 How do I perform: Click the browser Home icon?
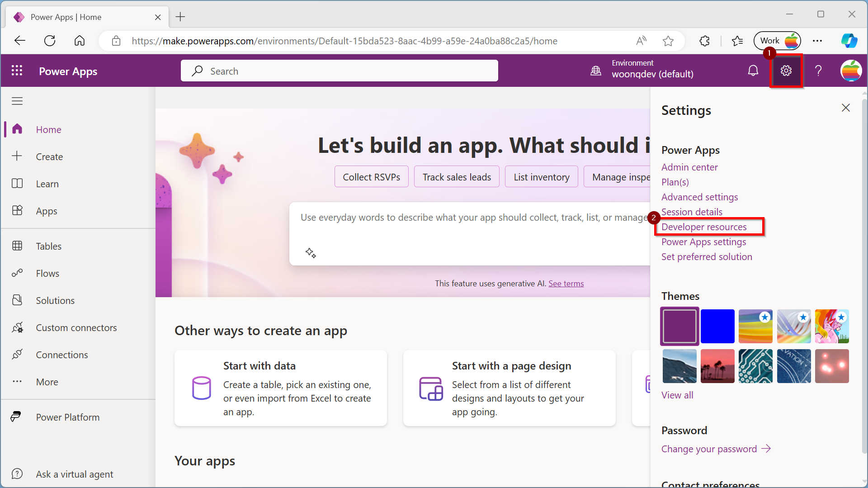80,41
